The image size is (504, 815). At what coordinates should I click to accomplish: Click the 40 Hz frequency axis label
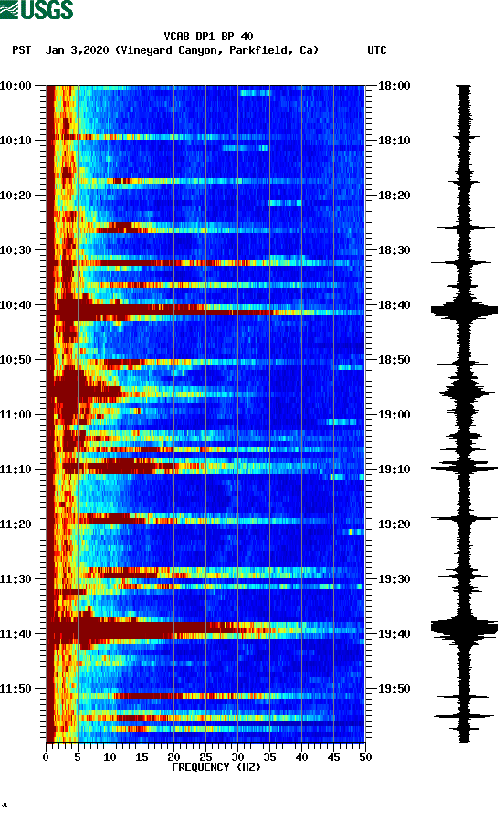tap(301, 757)
